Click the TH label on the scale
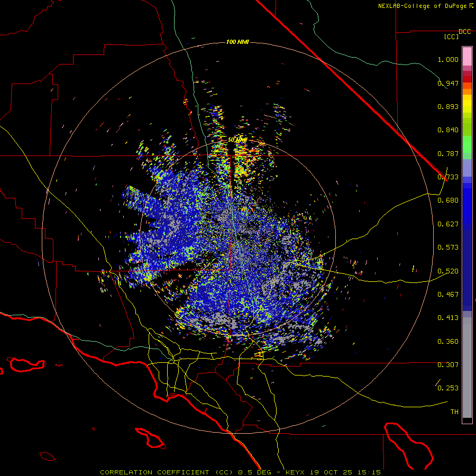This screenshot has height=476, width=476. (x=454, y=412)
